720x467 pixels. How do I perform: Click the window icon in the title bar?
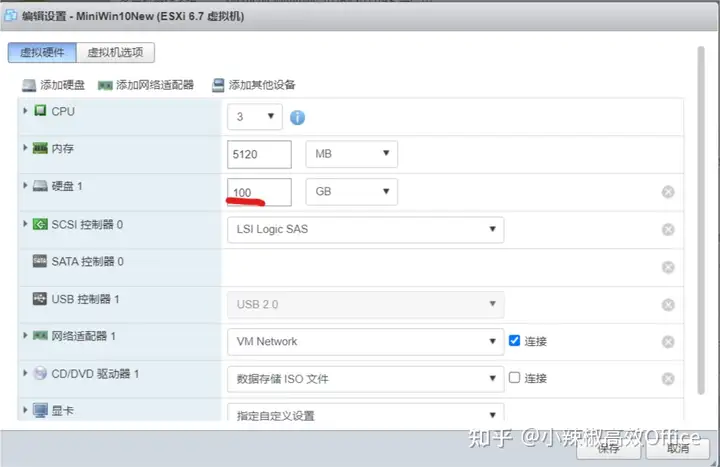[11, 16]
